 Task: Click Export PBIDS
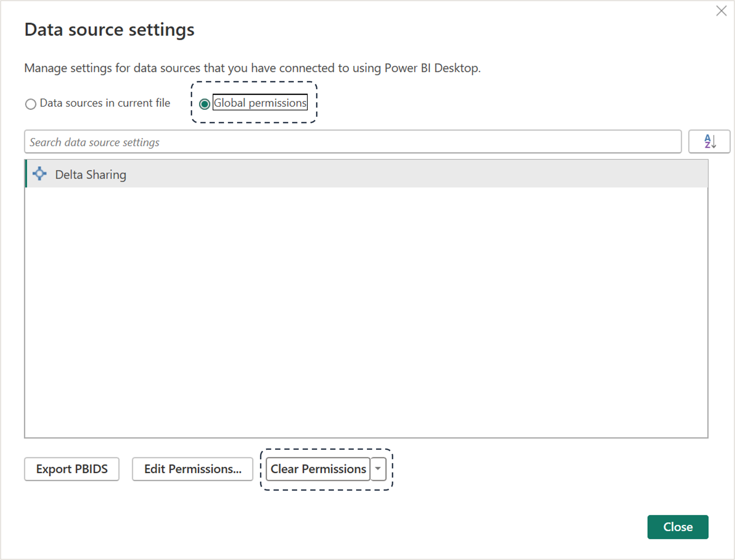point(71,469)
